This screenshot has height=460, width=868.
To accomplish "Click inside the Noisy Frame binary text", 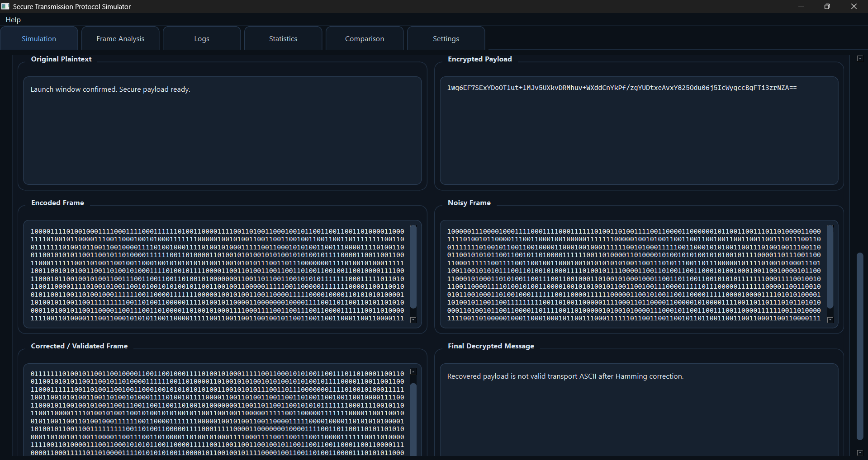I will (634, 275).
